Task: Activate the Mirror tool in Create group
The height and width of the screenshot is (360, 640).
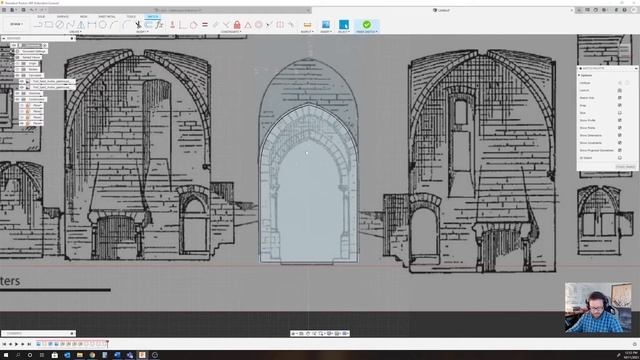Action: [81, 25]
